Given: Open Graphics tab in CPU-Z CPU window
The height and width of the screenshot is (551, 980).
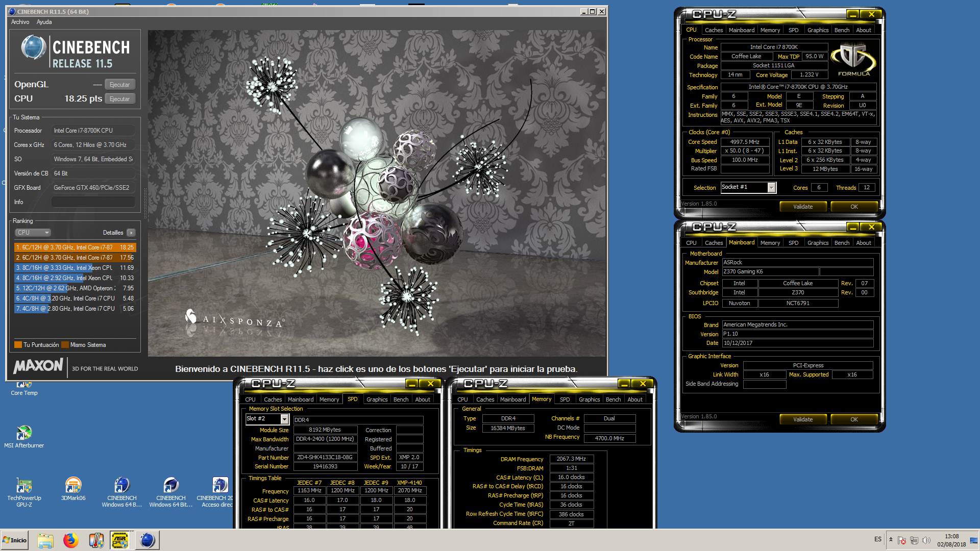Looking at the screenshot, I should [x=818, y=30].
